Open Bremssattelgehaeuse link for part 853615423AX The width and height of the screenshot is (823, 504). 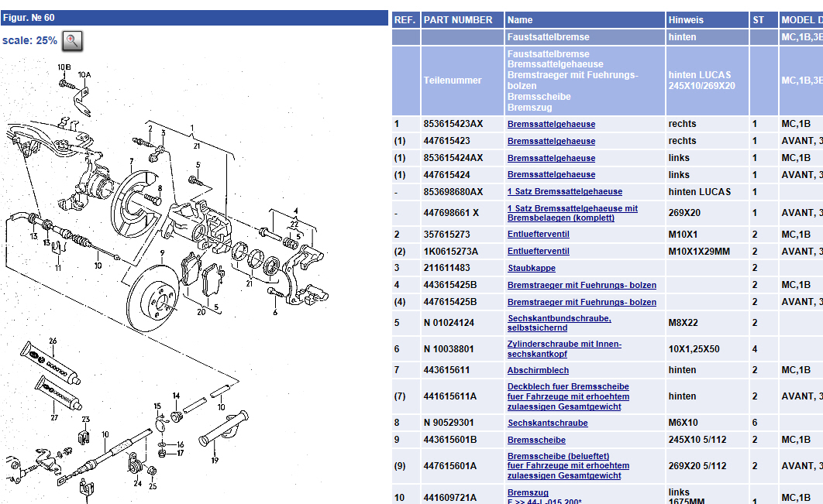coord(551,124)
